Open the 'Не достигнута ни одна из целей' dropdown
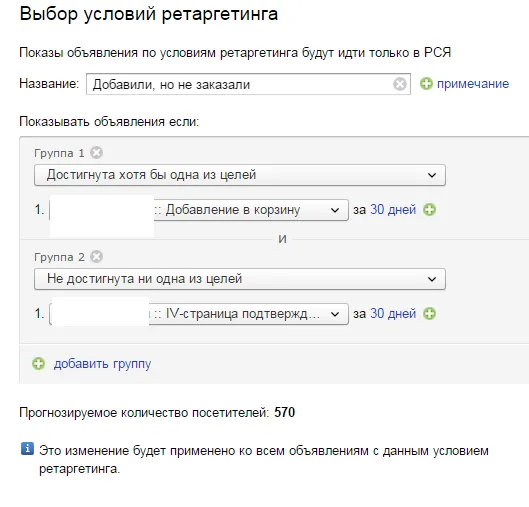This screenshot has width=529, height=507. pos(240,279)
